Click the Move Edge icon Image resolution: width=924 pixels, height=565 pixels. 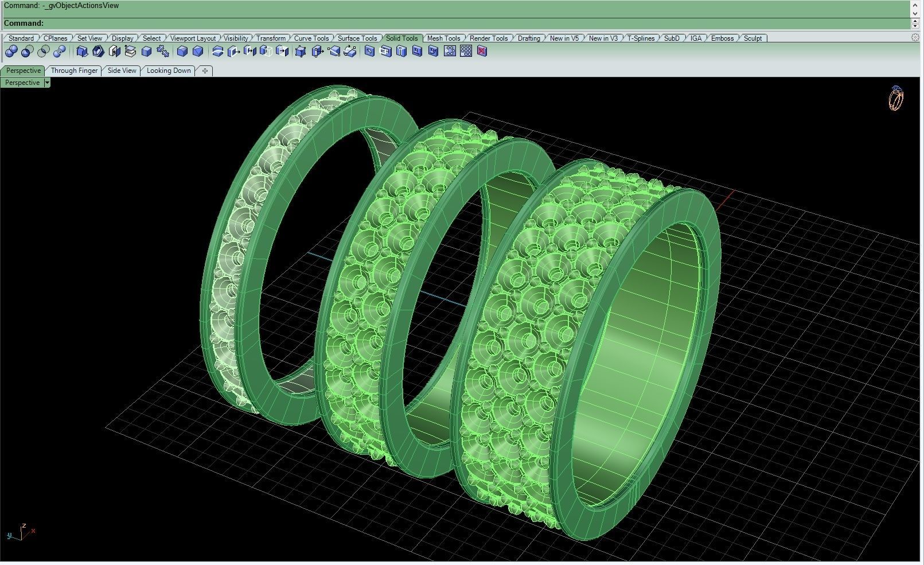tap(318, 52)
